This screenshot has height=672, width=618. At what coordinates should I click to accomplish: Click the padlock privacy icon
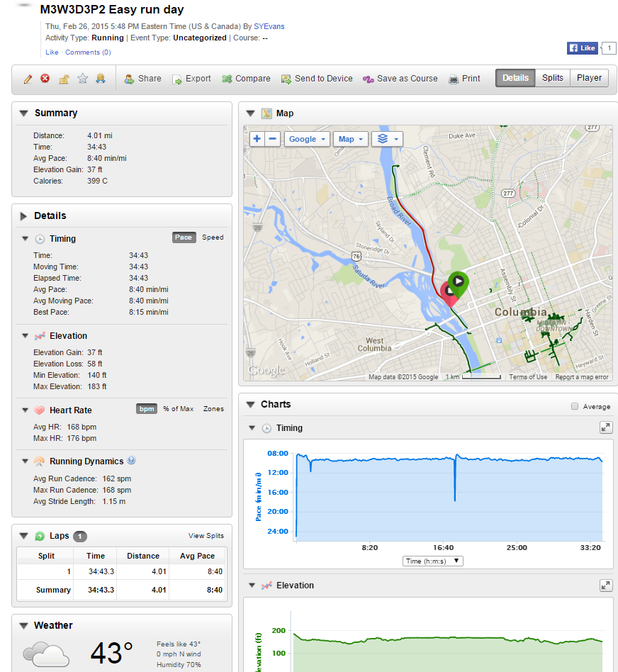64,79
